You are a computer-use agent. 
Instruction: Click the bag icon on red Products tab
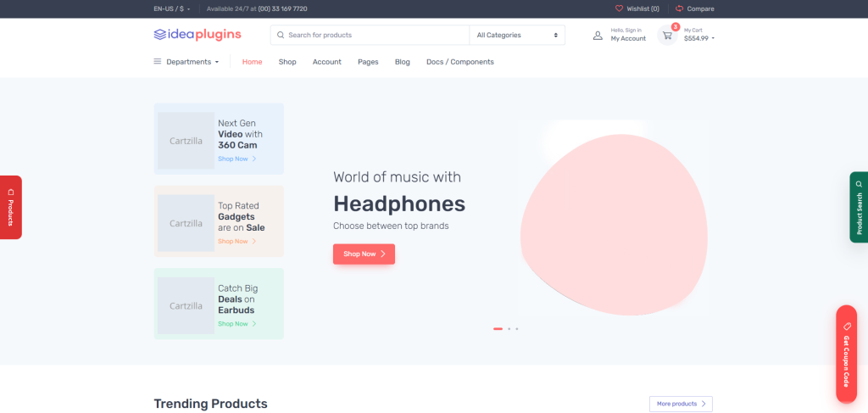(x=10, y=192)
